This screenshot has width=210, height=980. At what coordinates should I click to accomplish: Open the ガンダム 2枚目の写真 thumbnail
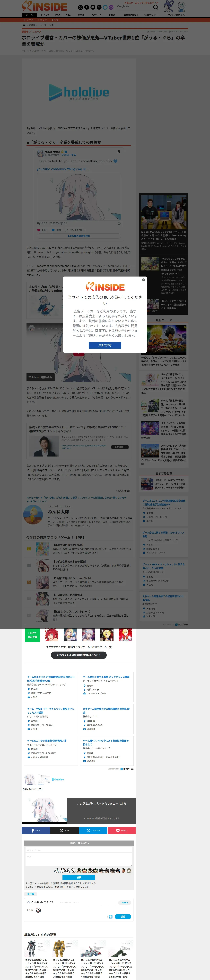37,948
